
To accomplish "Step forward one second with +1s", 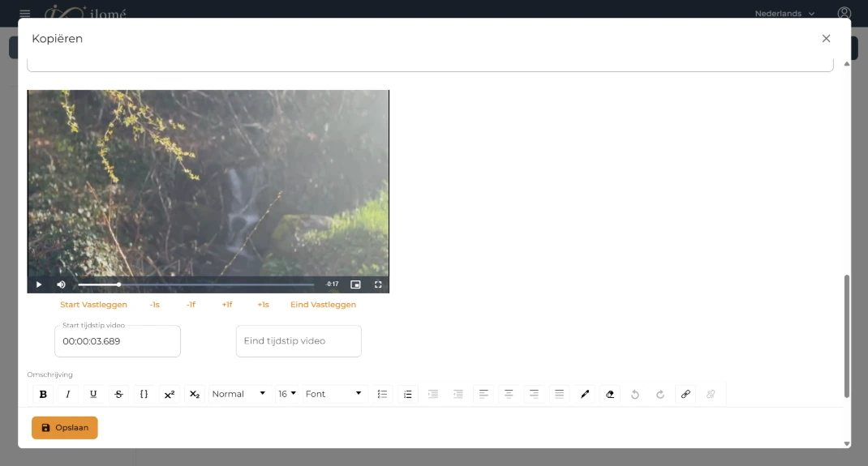I will coord(263,305).
